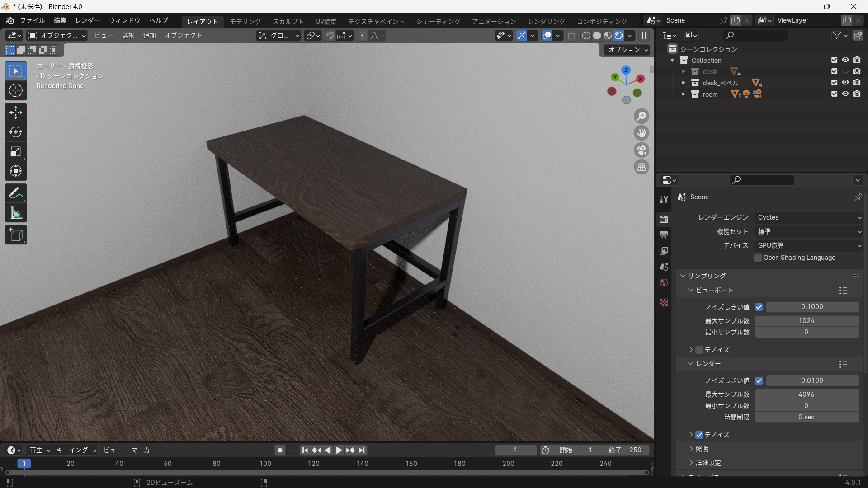This screenshot has height=488, width=868.
Task: Select the Move tool in the toolbar
Action: (x=16, y=113)
